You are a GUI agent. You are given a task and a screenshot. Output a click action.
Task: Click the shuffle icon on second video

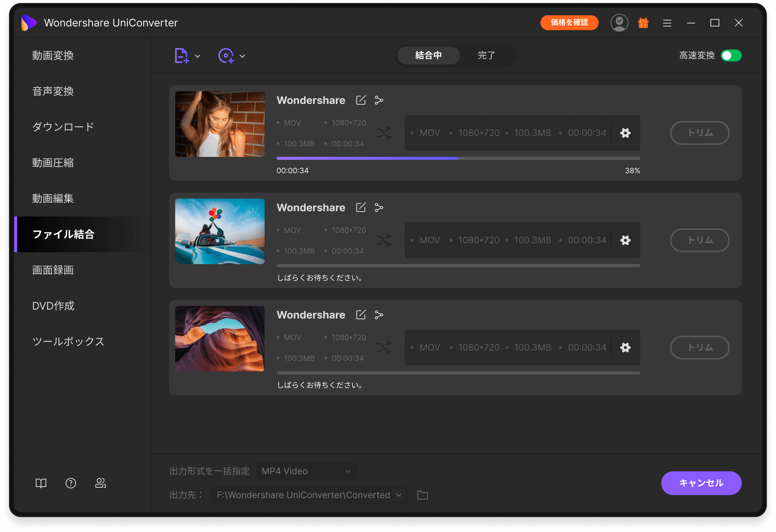pyautogui.click(x=384, y=240)
